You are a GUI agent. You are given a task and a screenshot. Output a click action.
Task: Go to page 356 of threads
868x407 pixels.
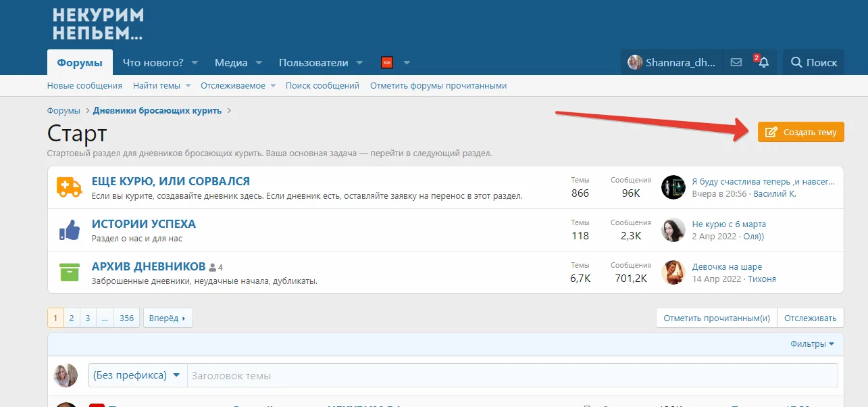coord(127,318)
